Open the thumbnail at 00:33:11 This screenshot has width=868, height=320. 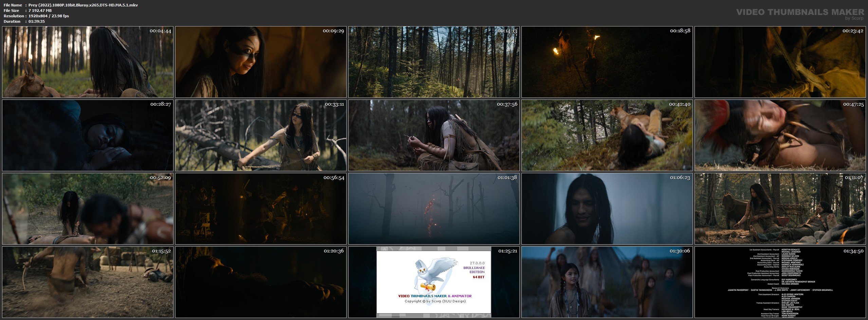click(261, 135)
